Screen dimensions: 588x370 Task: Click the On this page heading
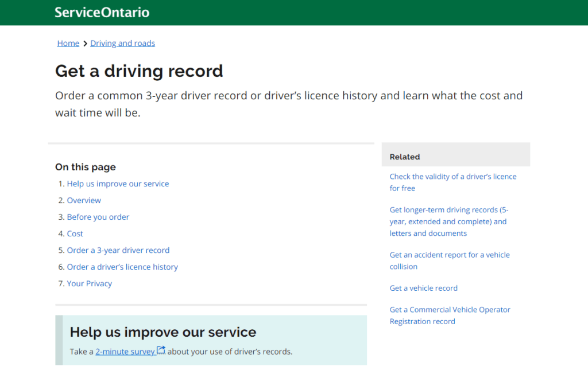coord(85,167)
